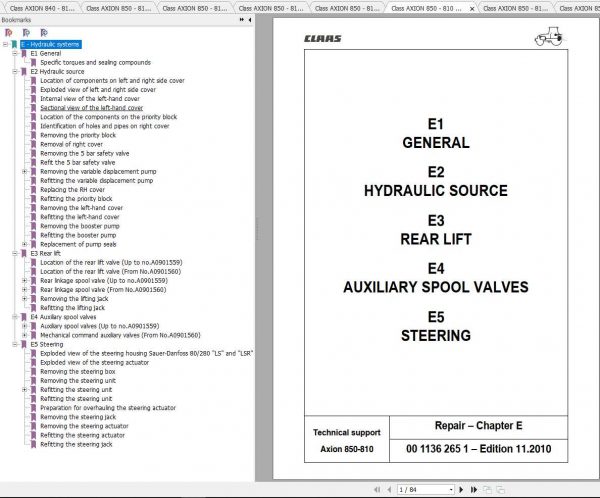Go to the previous page arrow
Image resolution: width=600 pixels, height=498 pixels.
point(389,490)
